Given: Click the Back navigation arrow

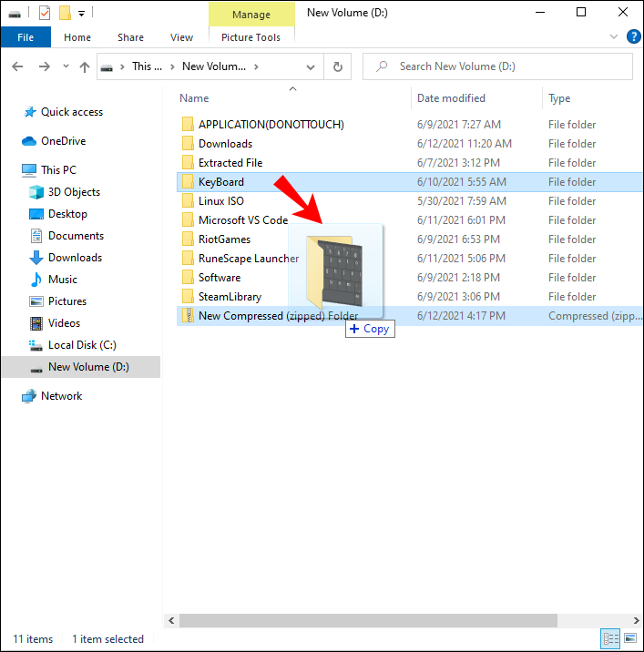Looking at the screenshot, I should [17, 66].
